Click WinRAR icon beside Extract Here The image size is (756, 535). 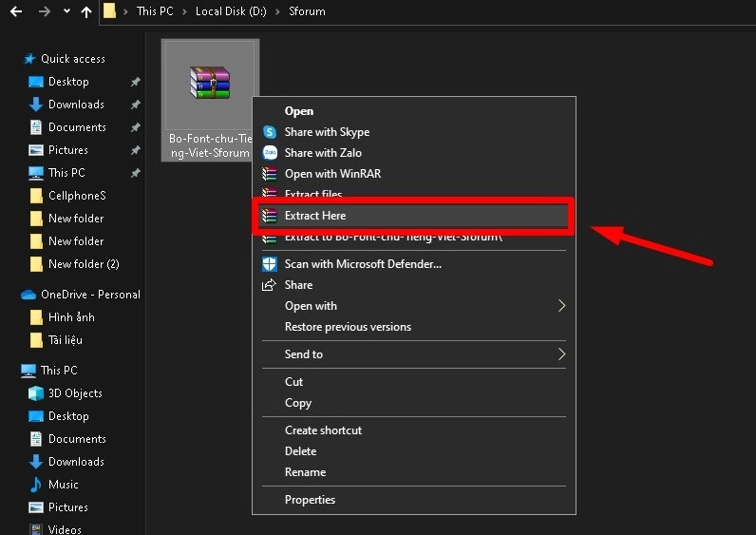click(270, 216)
